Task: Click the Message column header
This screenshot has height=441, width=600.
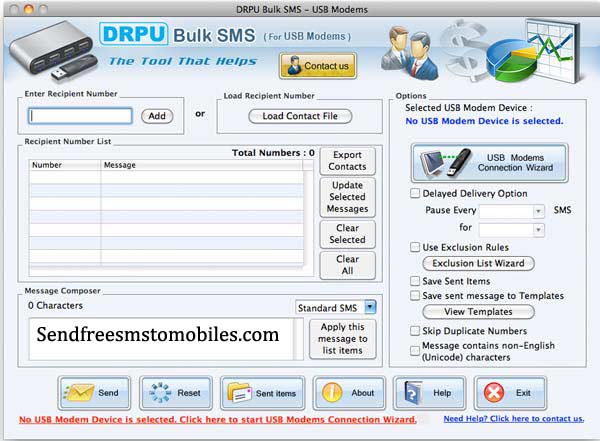Action: (201, 165)
